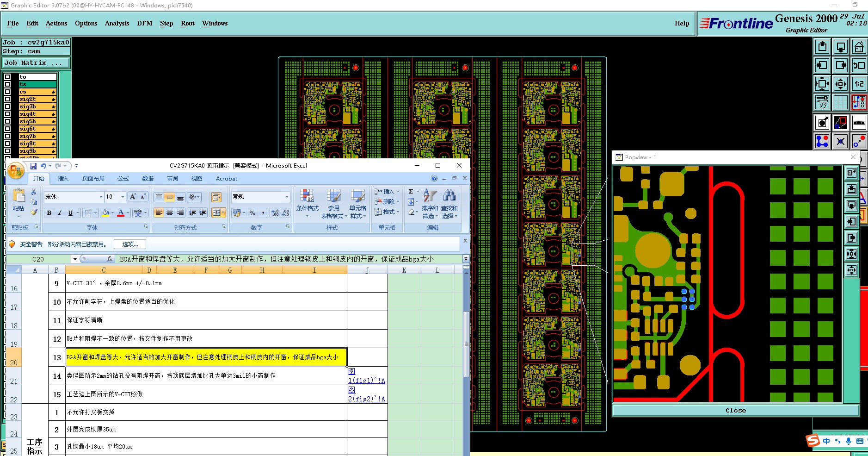Toggle the checkbox beside layer ts
Screen dimensions: 868x456
click(x=7, y=84)
